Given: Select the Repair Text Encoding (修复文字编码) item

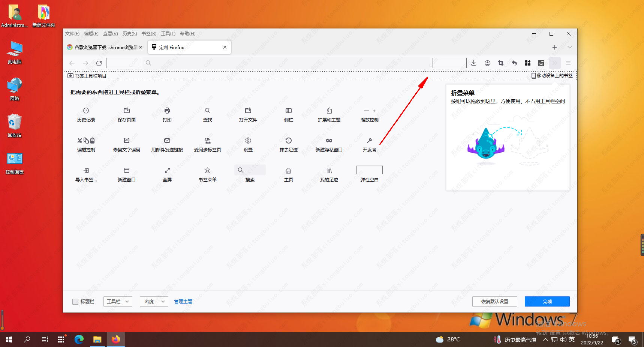Looking at the screenshot, I should pos(127,145).
